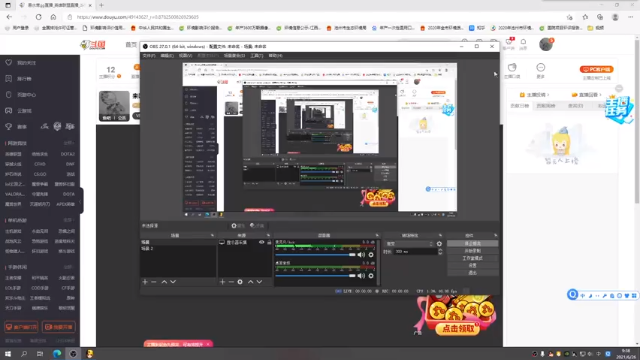Move the OBS scene down

pyautogui.click(x=173, y=282)
